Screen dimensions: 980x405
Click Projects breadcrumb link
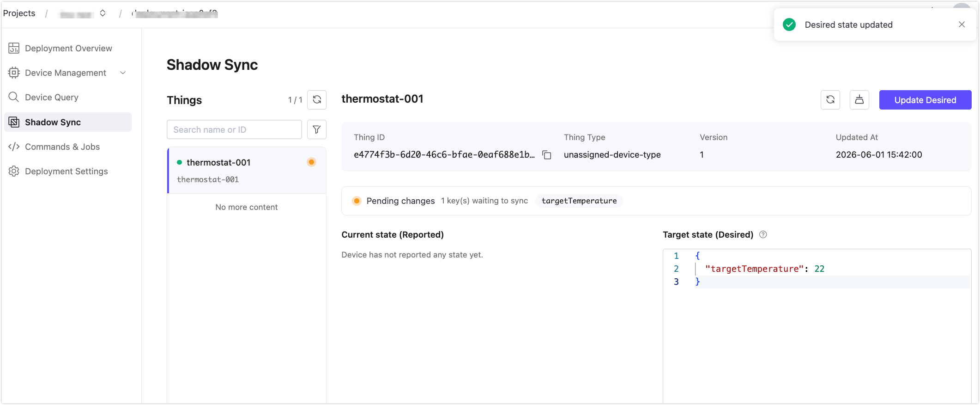click(x=19, y=13)
